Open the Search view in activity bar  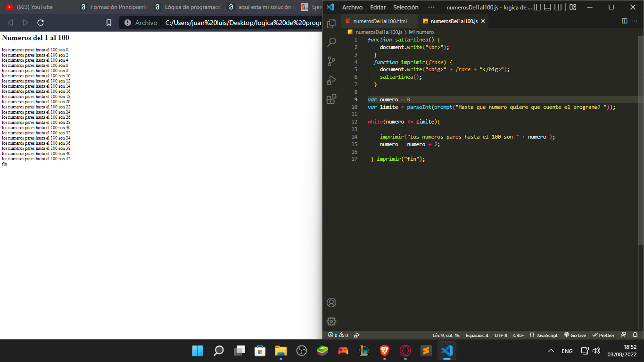click(331, 42)
